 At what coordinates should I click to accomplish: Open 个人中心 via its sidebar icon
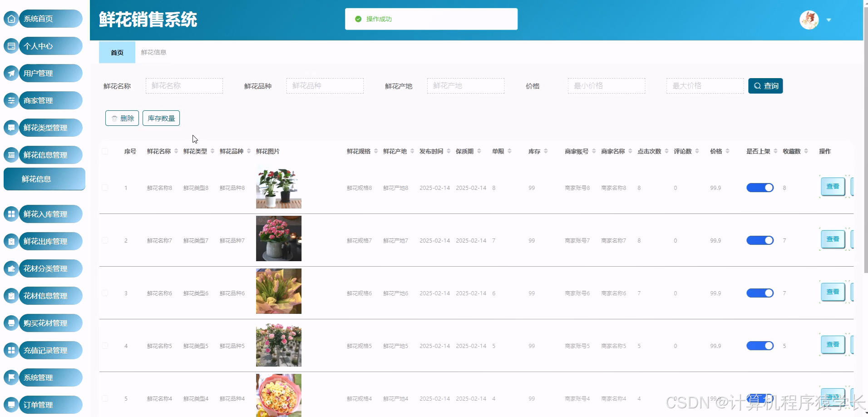(11, 46)
